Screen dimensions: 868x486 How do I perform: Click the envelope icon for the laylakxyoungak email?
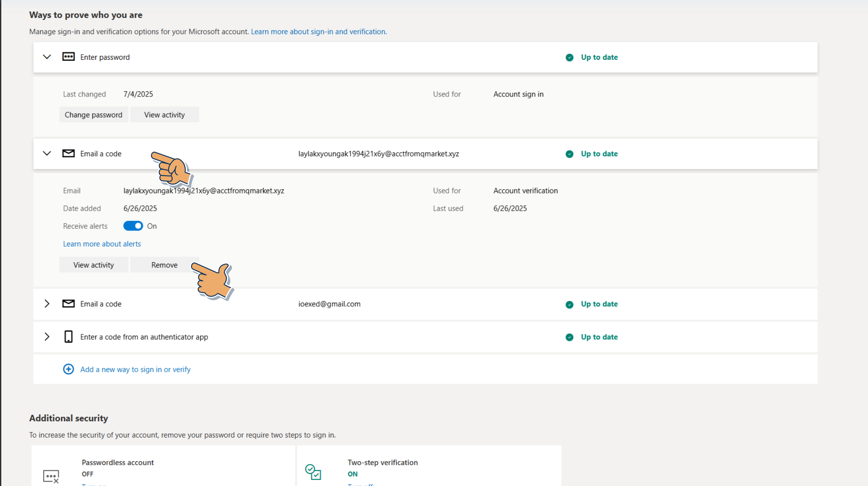68,153
